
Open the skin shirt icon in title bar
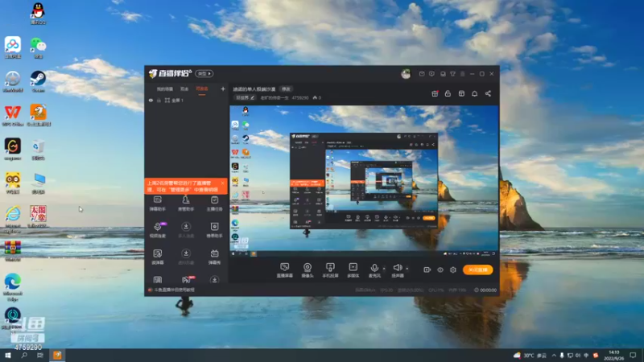tap(452, 74)
